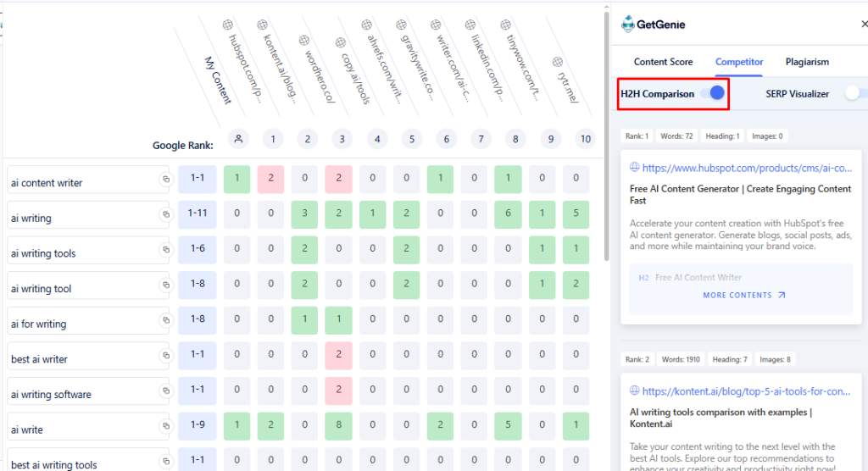Open the Plagiarism tab
This screenshot has height=471, width=868.
807,62
